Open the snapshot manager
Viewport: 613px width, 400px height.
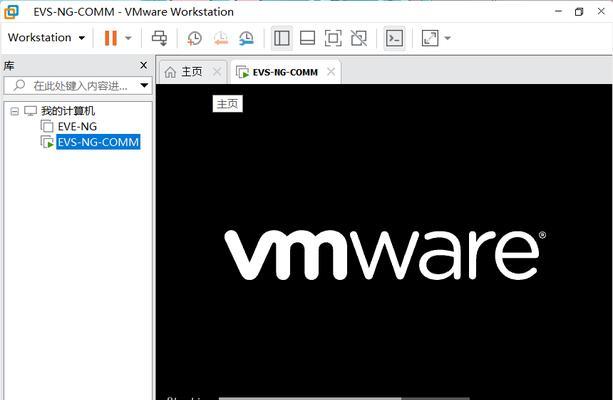tap(246, 38)
